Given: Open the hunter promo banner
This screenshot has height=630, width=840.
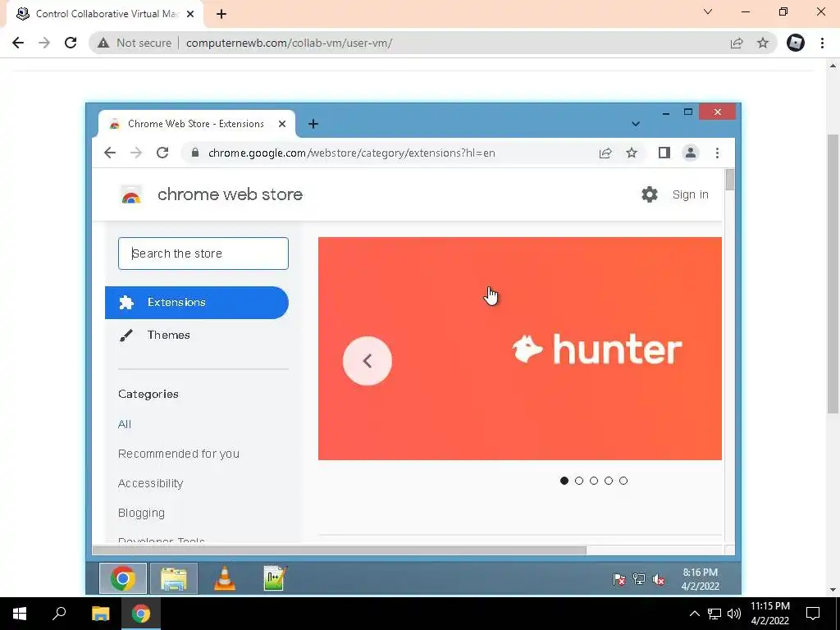Looking at the screenshot, I should [x=519, y=349].
